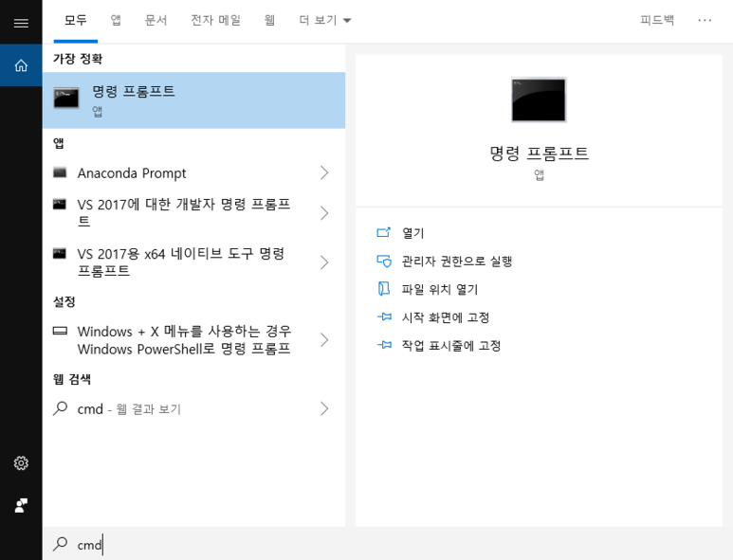
Task: Click the 작업 표시줄에 고정 pin icon
Action: point(384,345)
